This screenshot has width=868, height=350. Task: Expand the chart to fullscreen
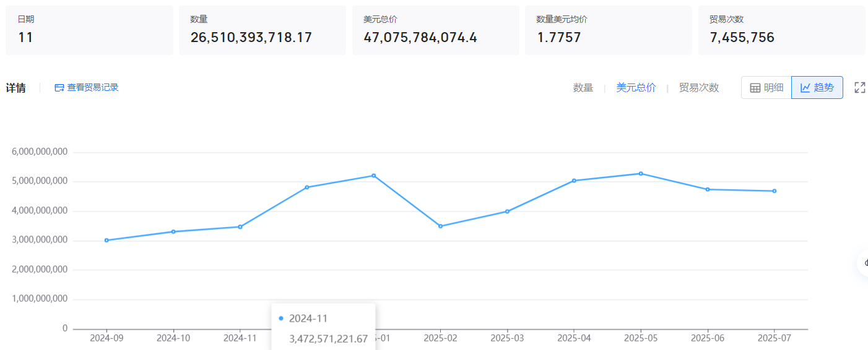(859, 88)
